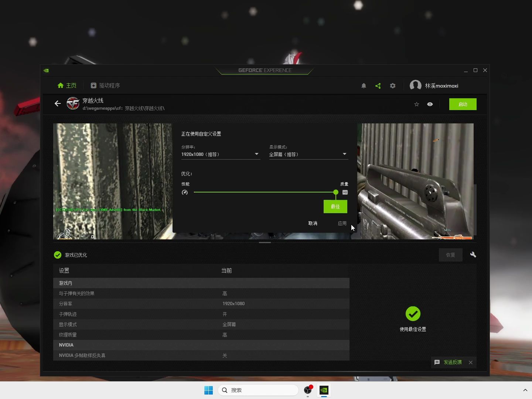
Task: Click the 设置 column header
Action: point(64,270)
